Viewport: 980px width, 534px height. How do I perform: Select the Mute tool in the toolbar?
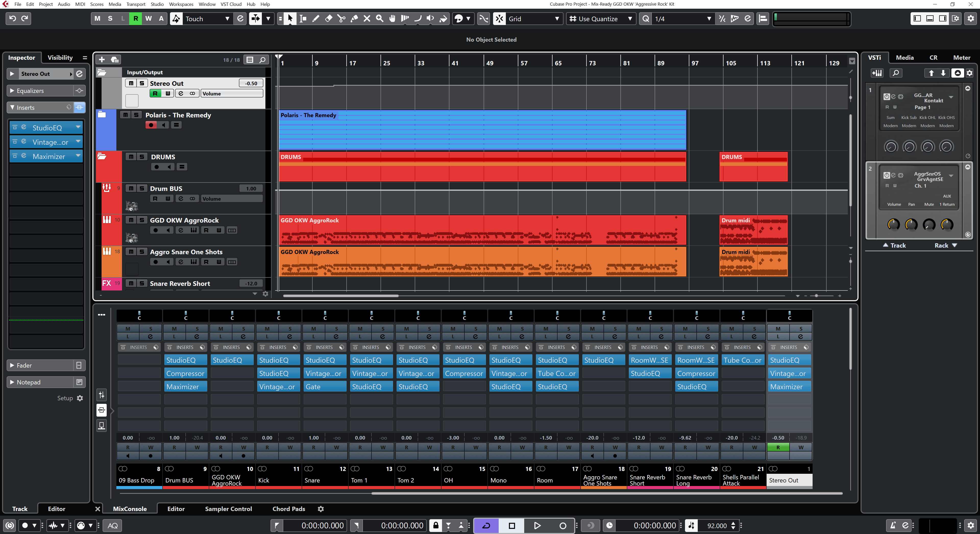pos(367,19)
